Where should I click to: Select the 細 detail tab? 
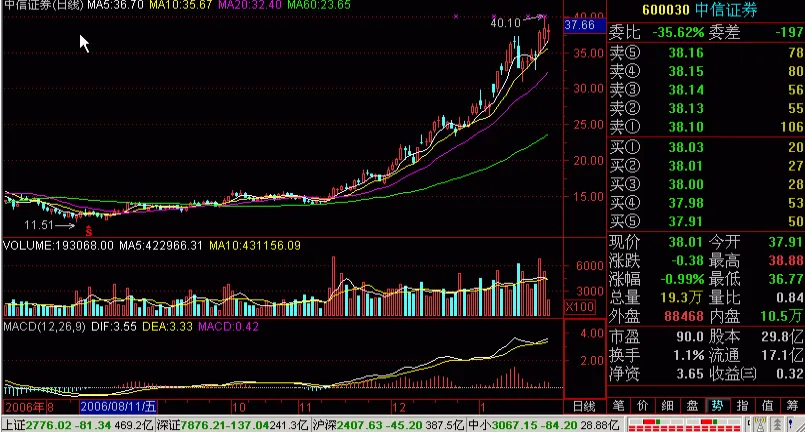(x=667, y=406)
